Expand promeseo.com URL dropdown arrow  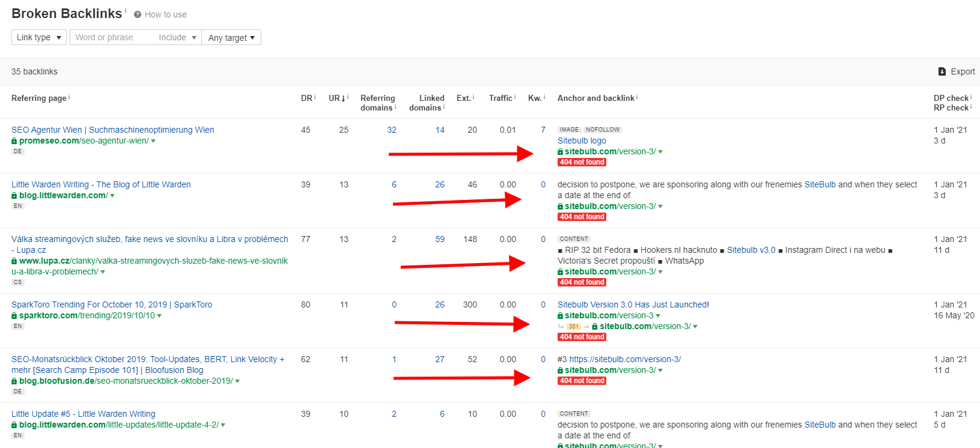(x=153, y=141)
